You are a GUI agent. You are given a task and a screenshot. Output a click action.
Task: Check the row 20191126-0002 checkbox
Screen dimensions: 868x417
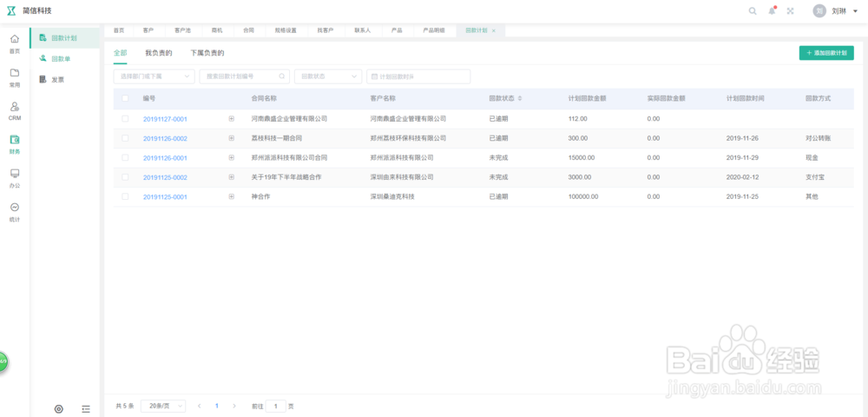point(125,138)
